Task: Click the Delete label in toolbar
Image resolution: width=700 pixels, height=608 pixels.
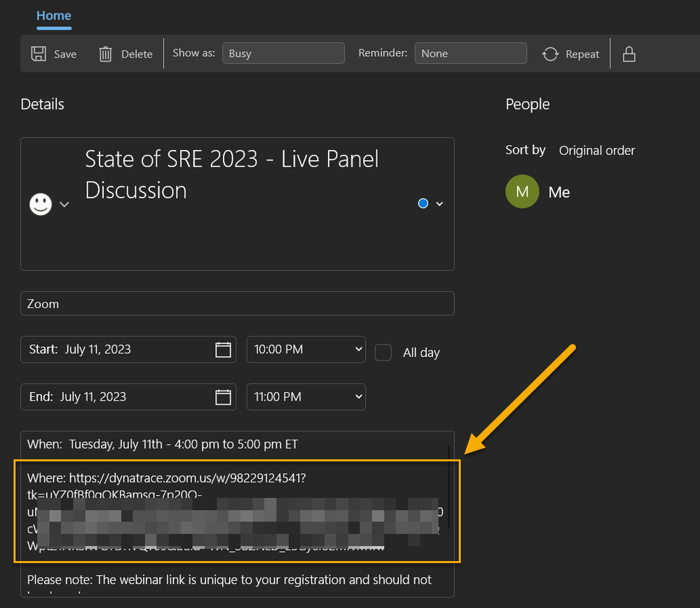Action: pyautogui.click(x=137, y=54)
